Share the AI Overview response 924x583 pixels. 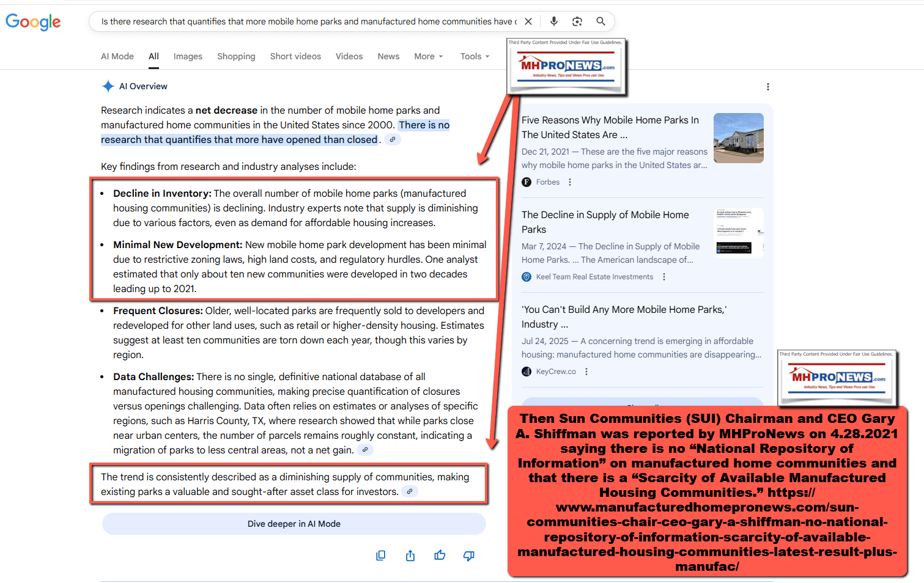[410, 555]
